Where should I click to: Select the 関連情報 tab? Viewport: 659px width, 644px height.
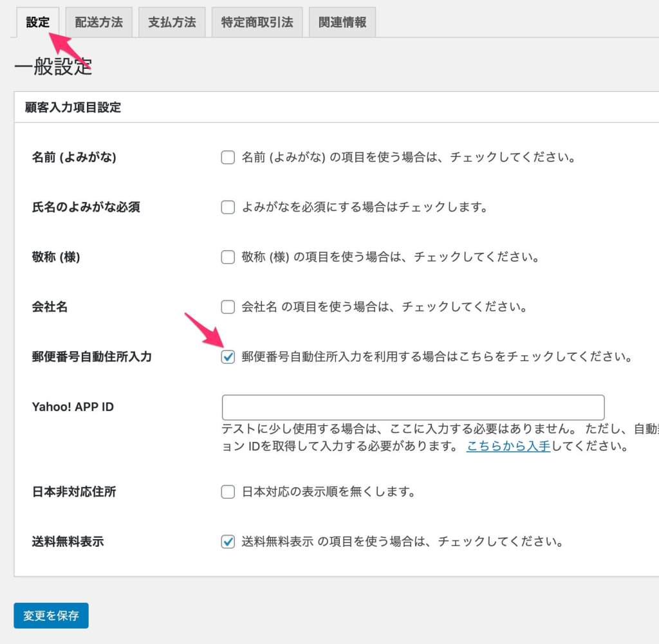(342, 23)
